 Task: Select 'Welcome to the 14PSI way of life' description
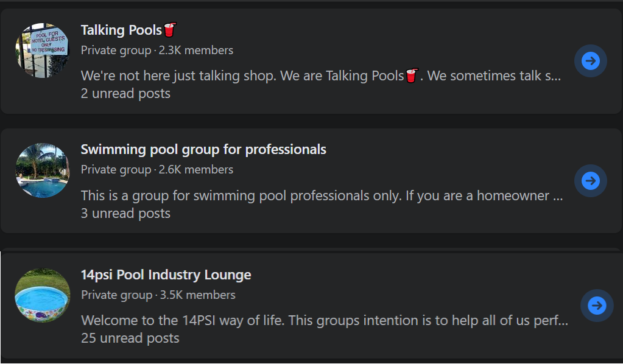(x=325, y=320)
